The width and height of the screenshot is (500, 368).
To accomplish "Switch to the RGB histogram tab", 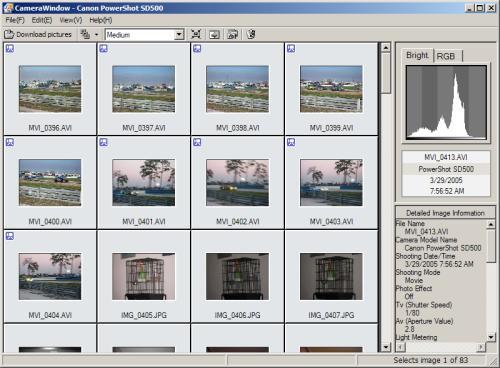I will [x=446, y=56].
